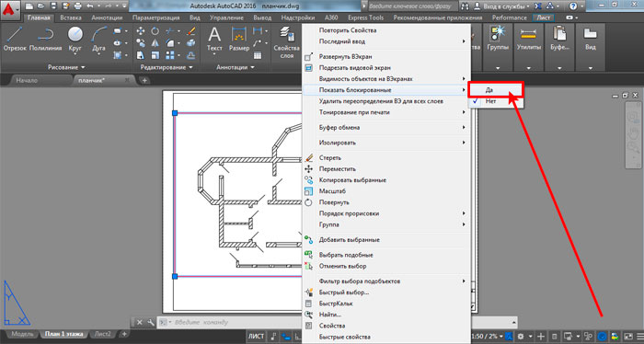Choose Стереть in context menu
Viewport: 644px width, 344px height.
[x=386, y=157]
